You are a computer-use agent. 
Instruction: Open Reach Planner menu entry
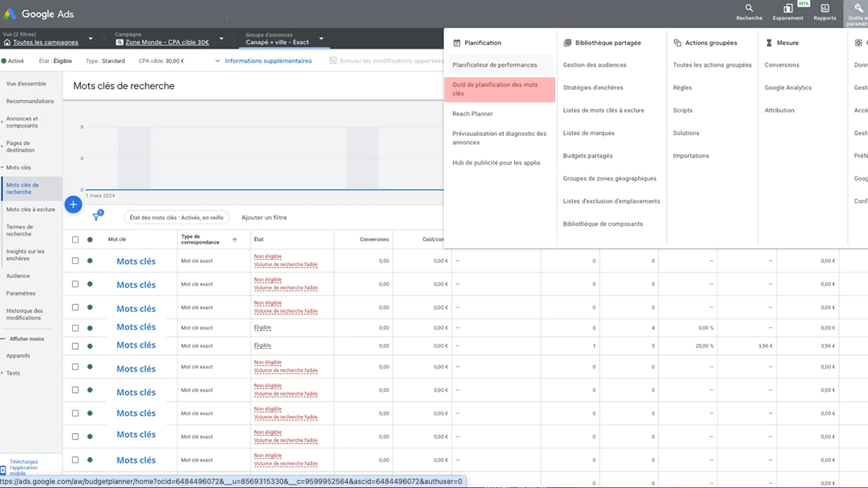point(472,114)
